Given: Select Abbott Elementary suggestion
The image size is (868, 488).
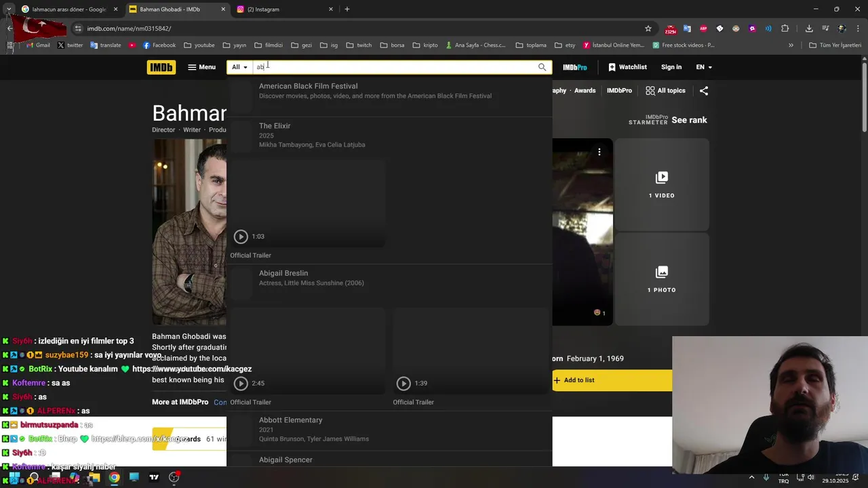Looking at the screenshot, I should [x=389, y=430].
